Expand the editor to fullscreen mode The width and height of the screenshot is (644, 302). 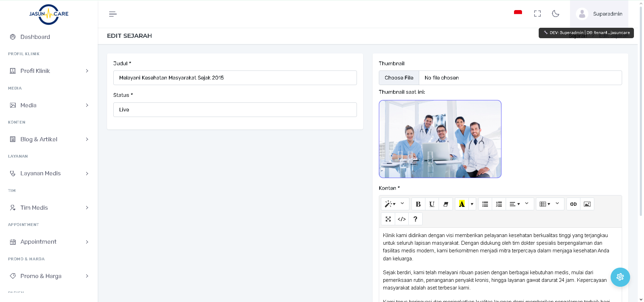pyautogui.click(x=388, y=219)
